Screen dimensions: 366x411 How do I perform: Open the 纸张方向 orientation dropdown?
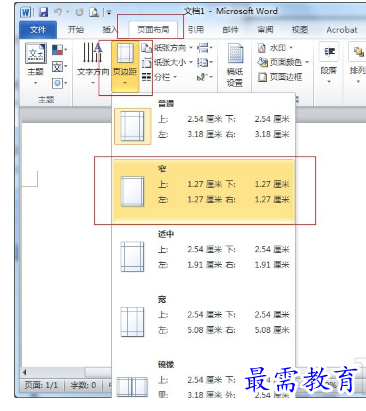coord(167,48)
